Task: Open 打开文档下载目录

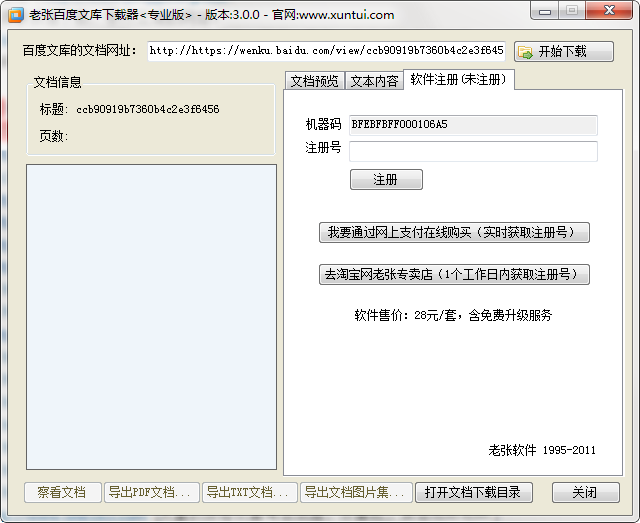Action: click(474, 492)
